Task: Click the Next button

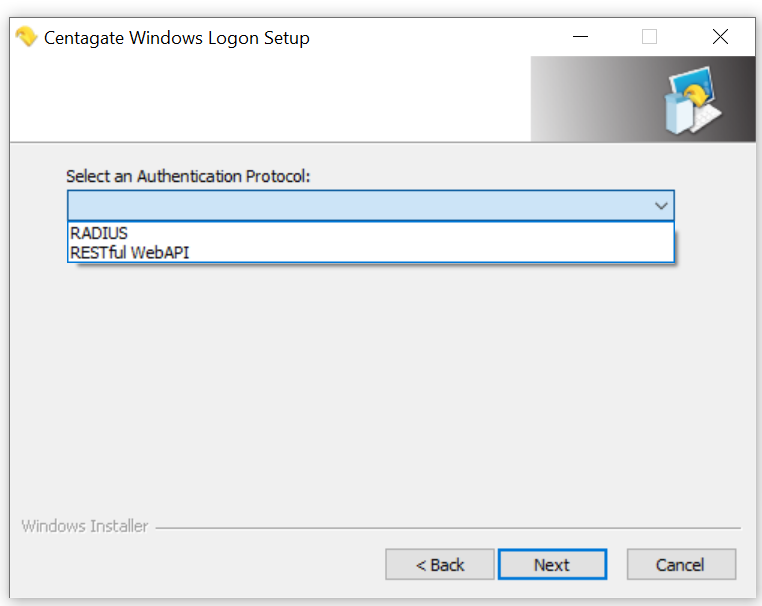Action: click(x=552, y=565)
